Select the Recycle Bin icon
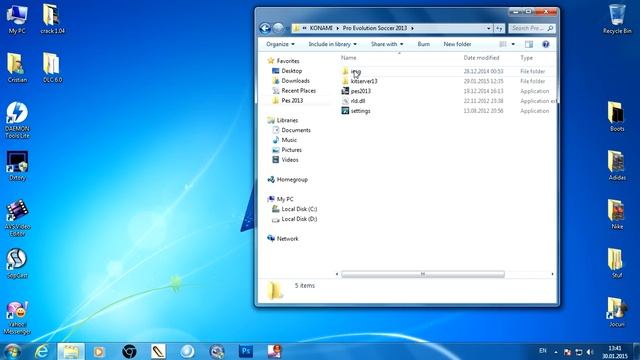The height and width of the screenshot is (360, 640). (x=617, y=19)
